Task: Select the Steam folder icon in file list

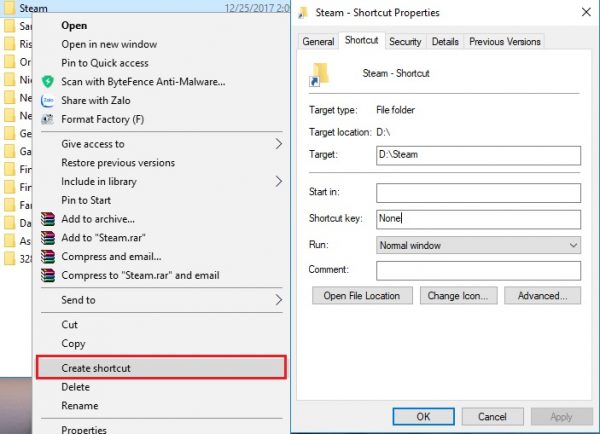Action: pyautogui.click(x=10, y=8)
